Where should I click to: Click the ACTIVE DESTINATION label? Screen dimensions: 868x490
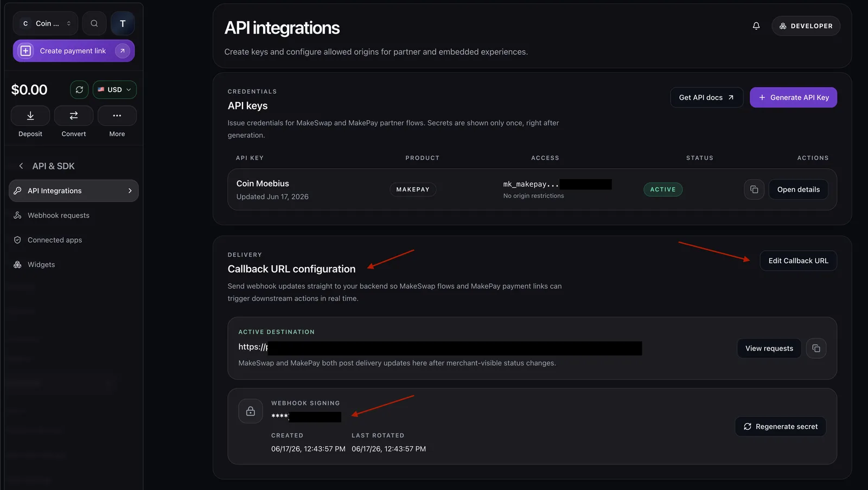[277, 332]
